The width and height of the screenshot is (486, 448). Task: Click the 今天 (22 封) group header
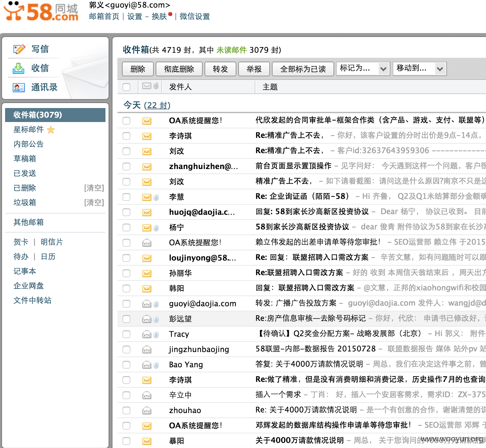click(x=147, y=105)
